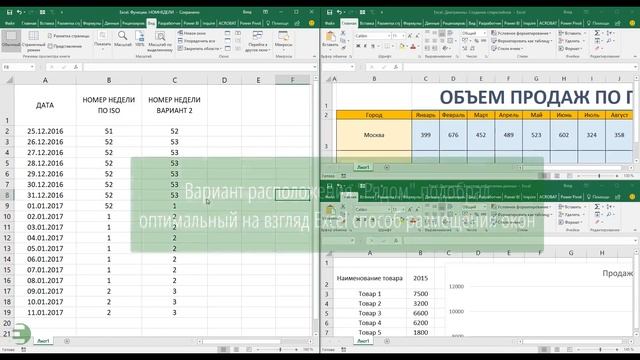This screenshot has width=640, height=360.
Task: Click AutoSum sigma icon in top-right window
Action: [x=597, y=33]
